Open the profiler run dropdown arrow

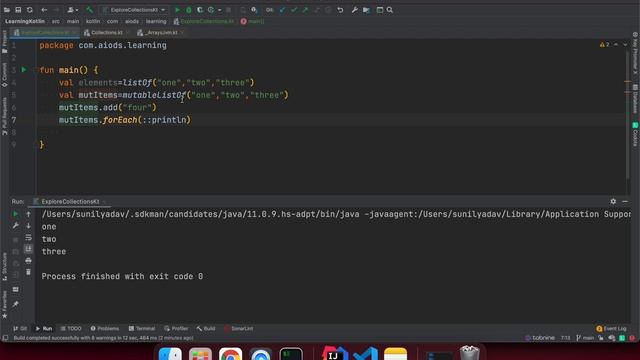[x=220, y=10]
